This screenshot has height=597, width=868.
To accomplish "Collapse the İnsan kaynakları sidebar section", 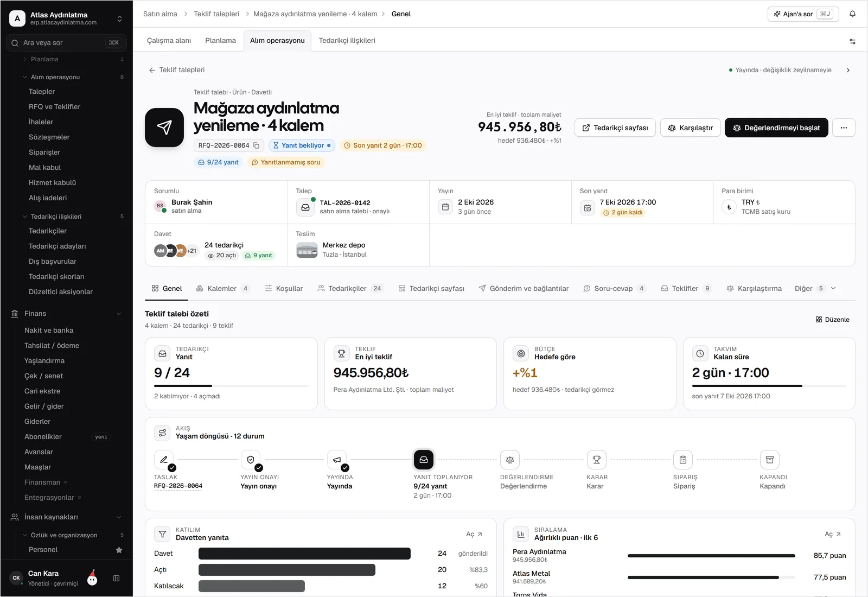I will tap(119, 517).
